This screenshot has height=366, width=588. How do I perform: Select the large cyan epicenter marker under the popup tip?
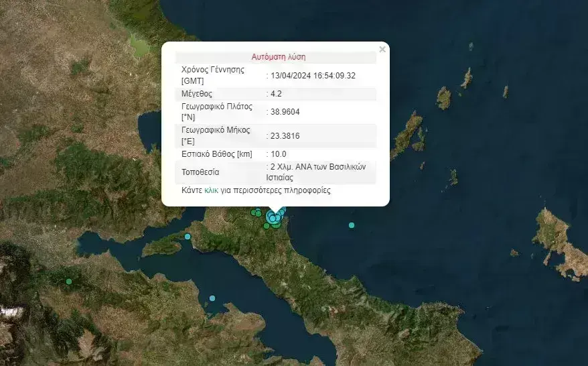(x=273, y=217)
